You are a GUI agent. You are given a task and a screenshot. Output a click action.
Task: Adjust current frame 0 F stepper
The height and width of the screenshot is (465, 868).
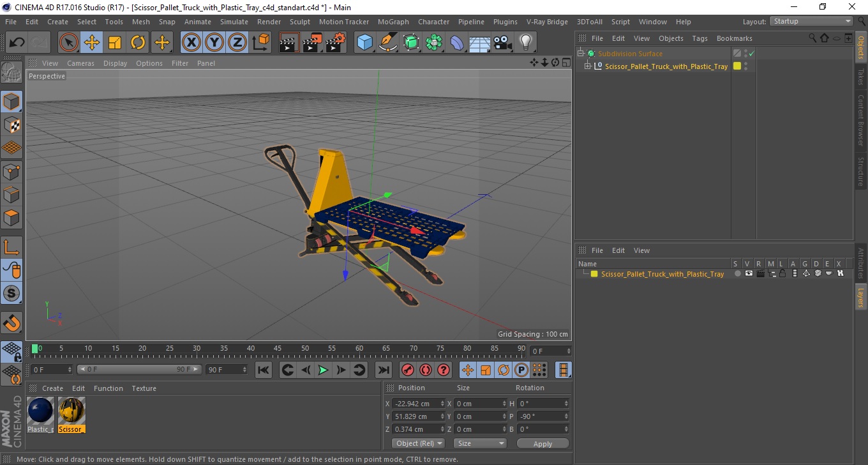point(70,370)
